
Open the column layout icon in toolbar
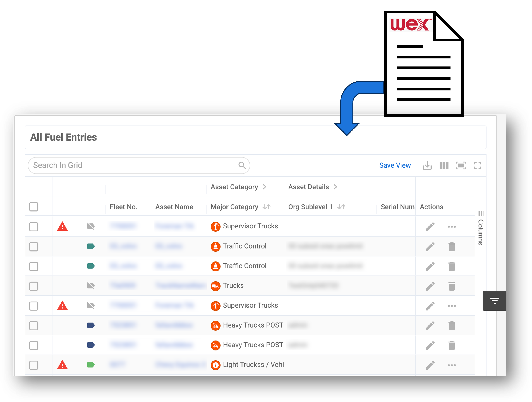444,166
